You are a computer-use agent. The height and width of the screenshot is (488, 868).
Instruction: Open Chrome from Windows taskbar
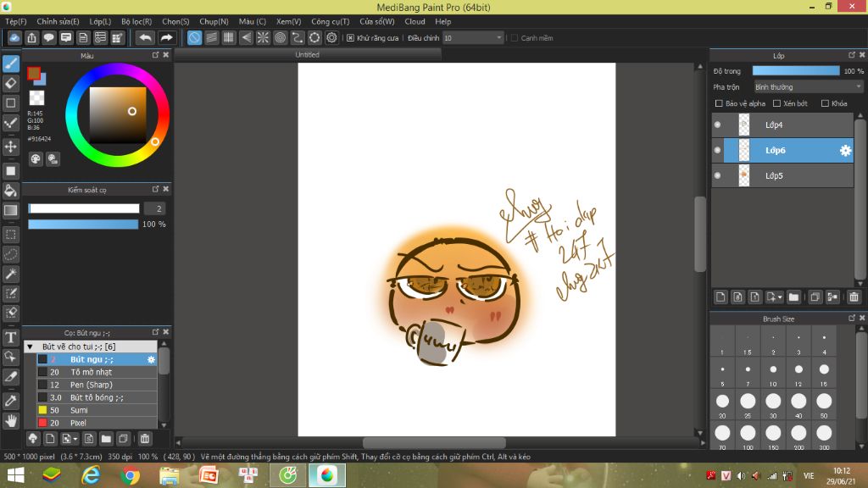(130, 475)
